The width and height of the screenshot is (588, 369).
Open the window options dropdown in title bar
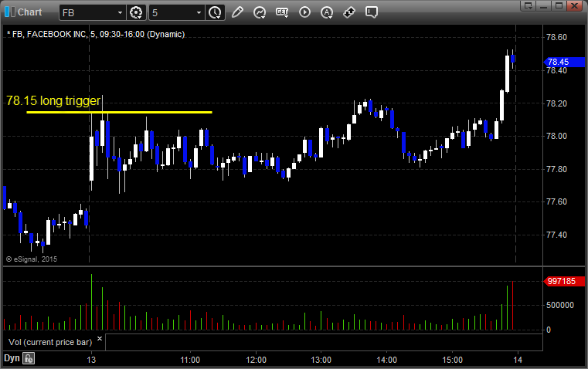point(529,5)
